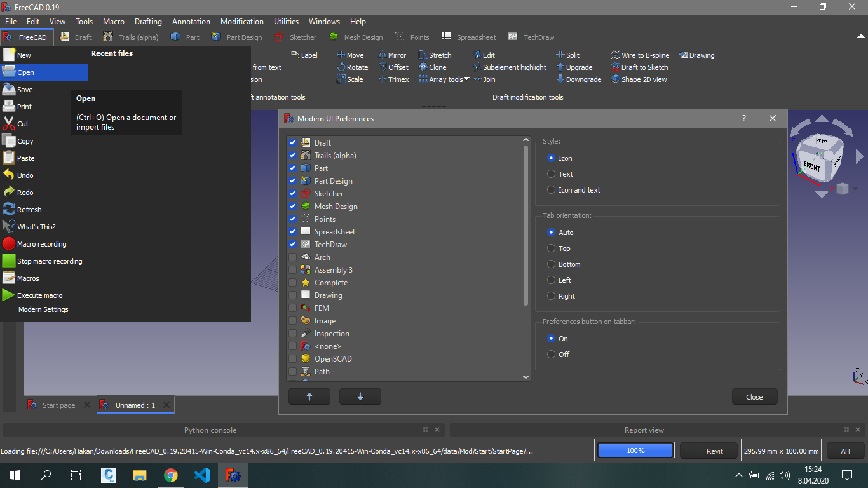Click the Redo arrow icon

(8, 193)
